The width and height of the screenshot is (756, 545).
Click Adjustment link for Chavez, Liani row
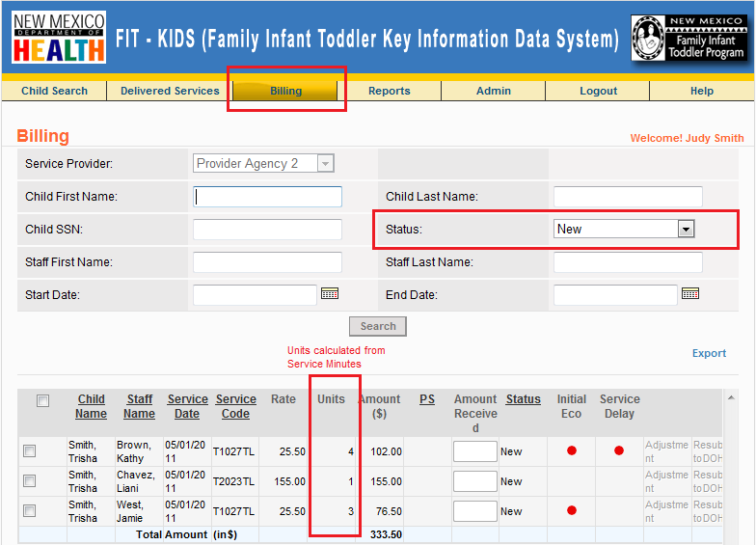667,481
